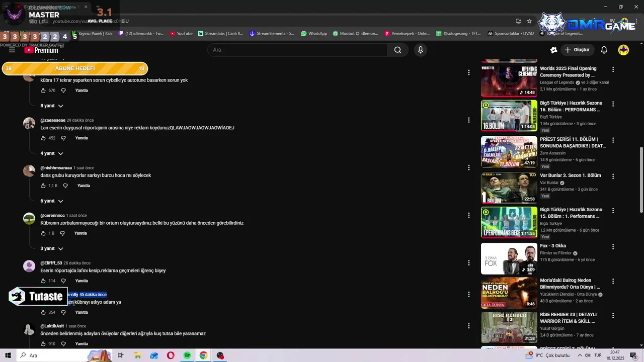This screenshot has height=362, width=644.
Task: Go to YouTube Premium home logo
Action: tap(41, 50)
